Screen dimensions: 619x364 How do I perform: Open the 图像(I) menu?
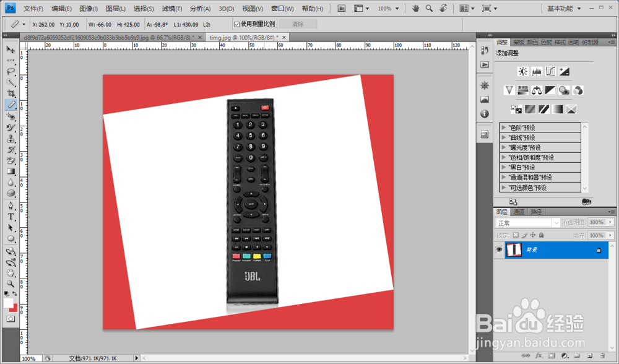point(89,8)
